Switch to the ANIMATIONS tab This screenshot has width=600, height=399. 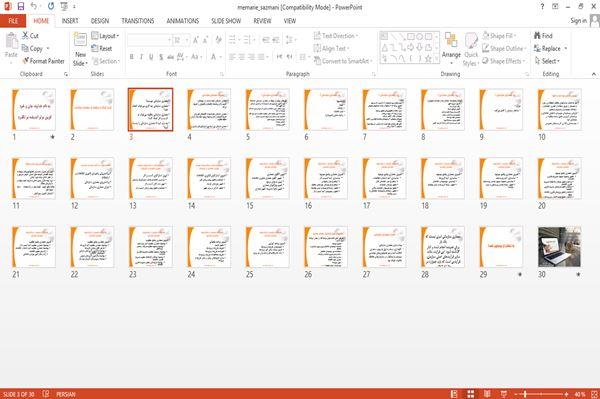coord(183,21)
